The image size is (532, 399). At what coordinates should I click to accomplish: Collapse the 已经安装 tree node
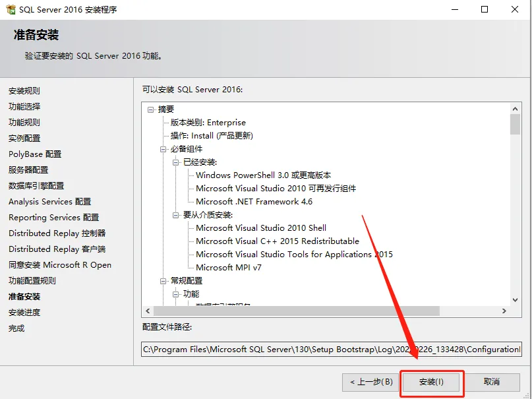176,162
